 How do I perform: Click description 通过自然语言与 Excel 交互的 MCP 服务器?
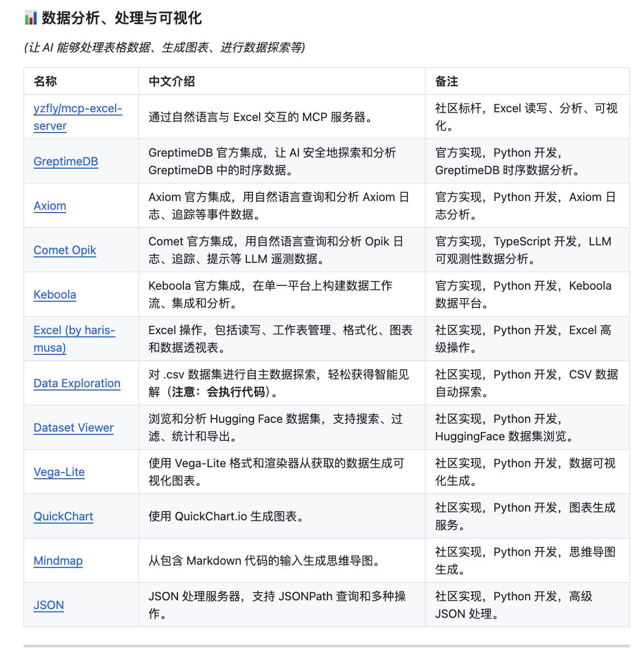(261, 117)
